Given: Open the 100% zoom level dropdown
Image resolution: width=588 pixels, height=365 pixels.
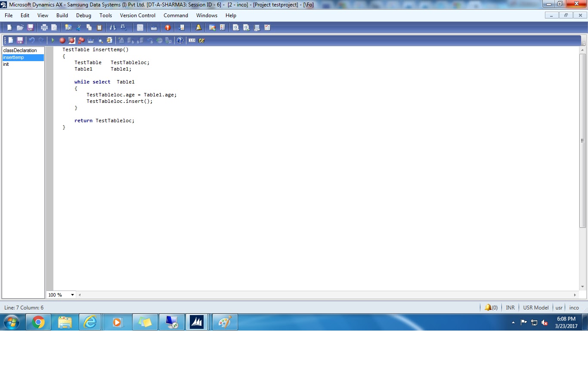Looking at the screenshot, I should click(x=72, y=294).
